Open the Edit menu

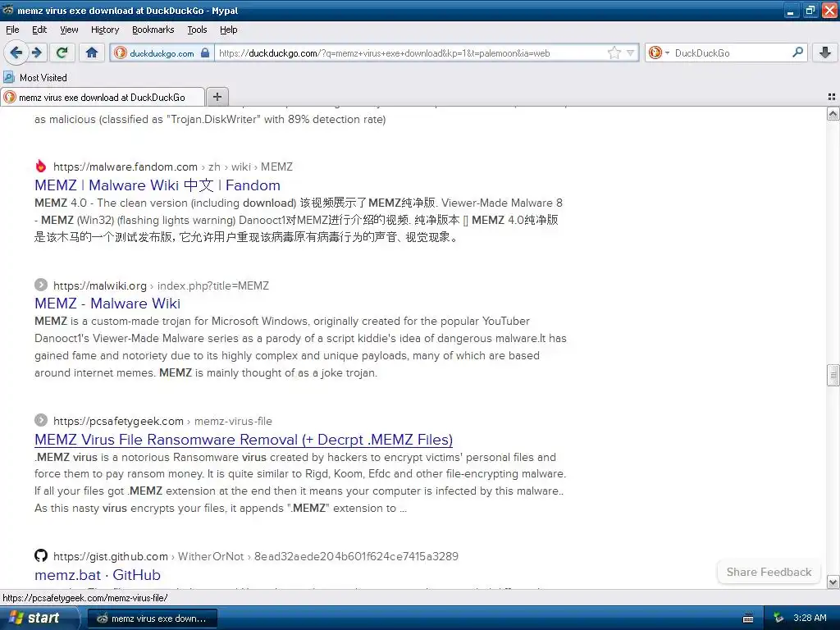[x=39, y=30]
